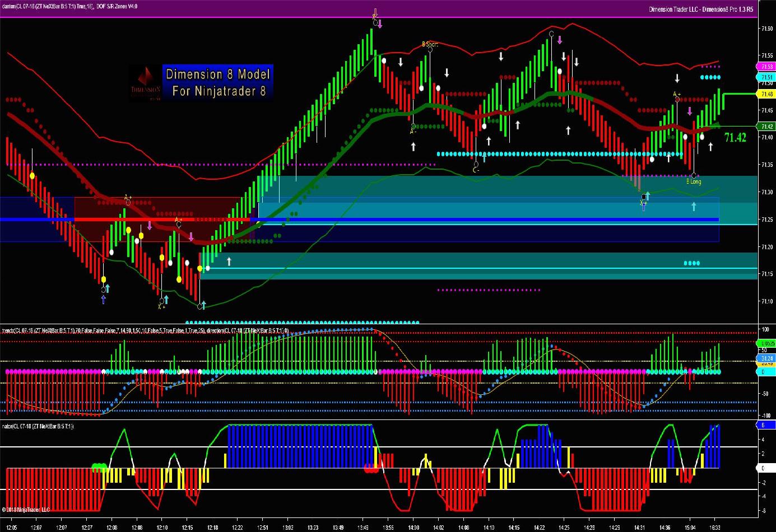Click the blue 6 natbr value marker
The width and height of the screenshot is (776, 532).
(x=766, y=426)
